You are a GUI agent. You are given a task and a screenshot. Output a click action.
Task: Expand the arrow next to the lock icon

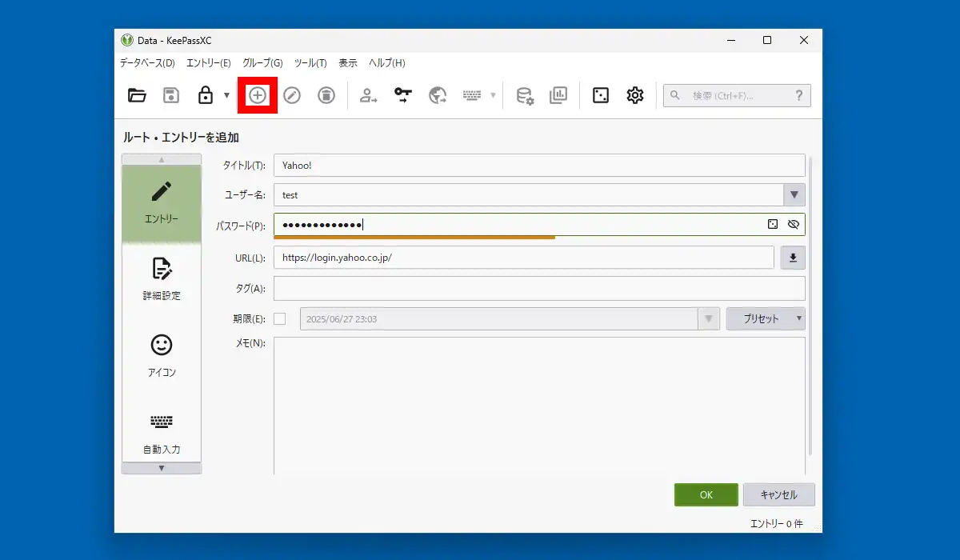coord(226,95)
